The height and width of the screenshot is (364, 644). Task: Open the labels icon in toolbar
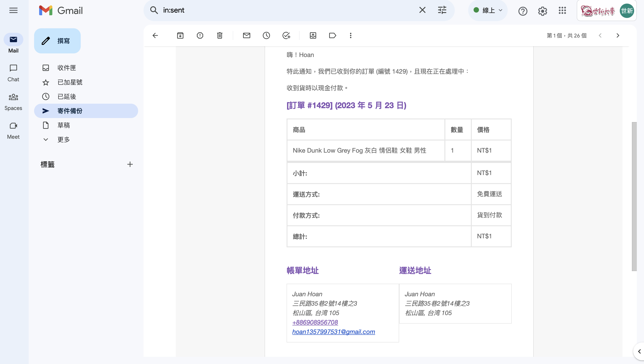click(x=333, y=35)
